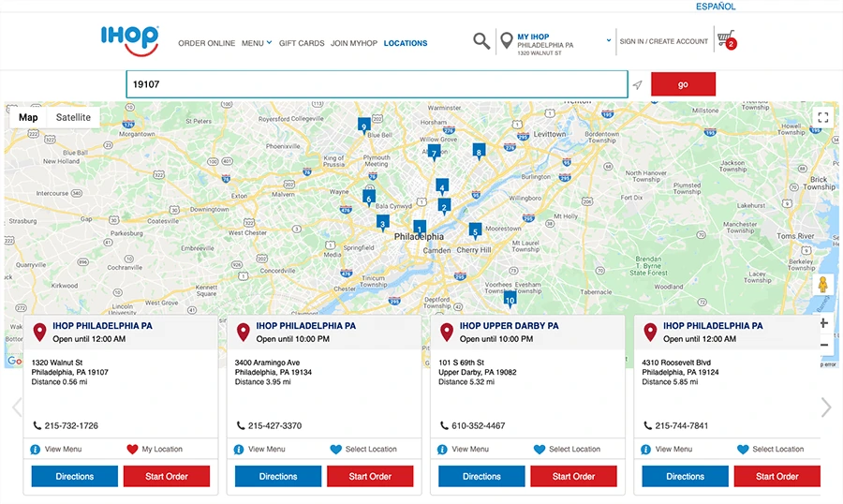Image resolution: width=843 pixels, height=504 pixels.
Task: Select map marker number 6
Action: pos(369,198)
